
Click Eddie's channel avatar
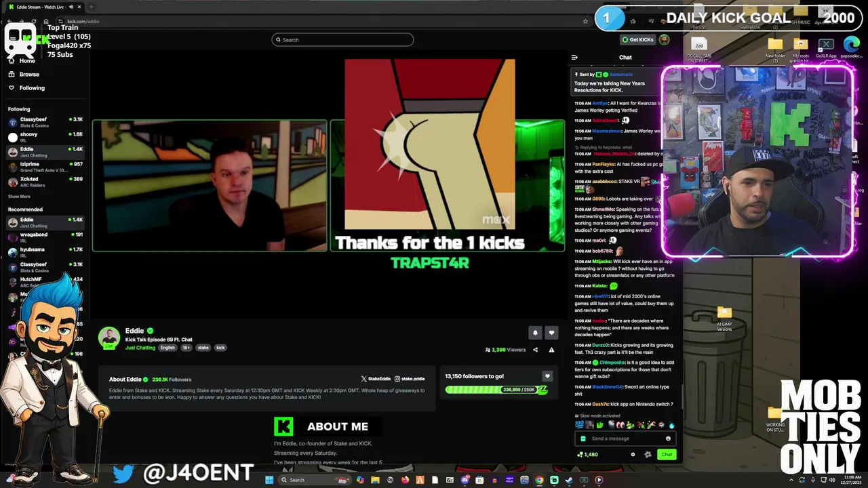[x=109, y=338]
